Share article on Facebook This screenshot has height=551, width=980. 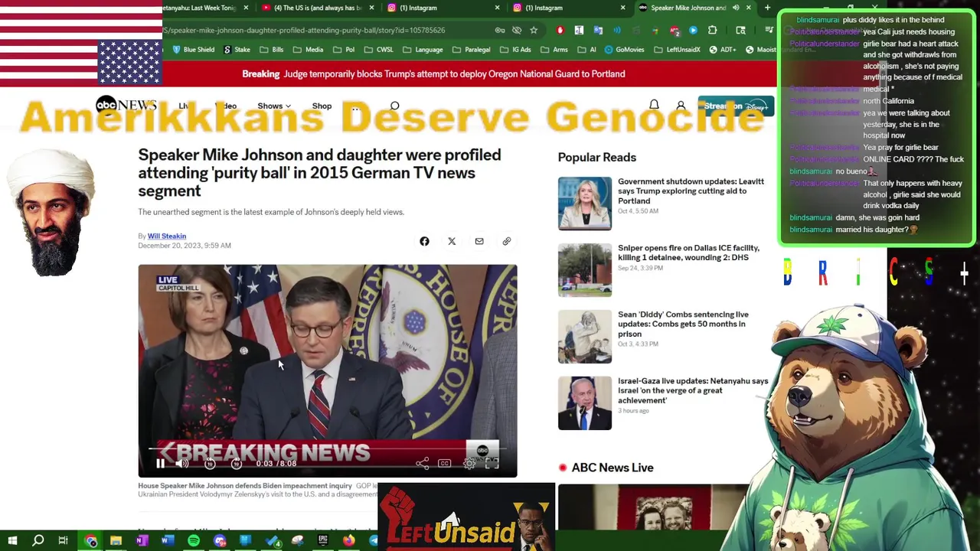(x=424, y=241)
